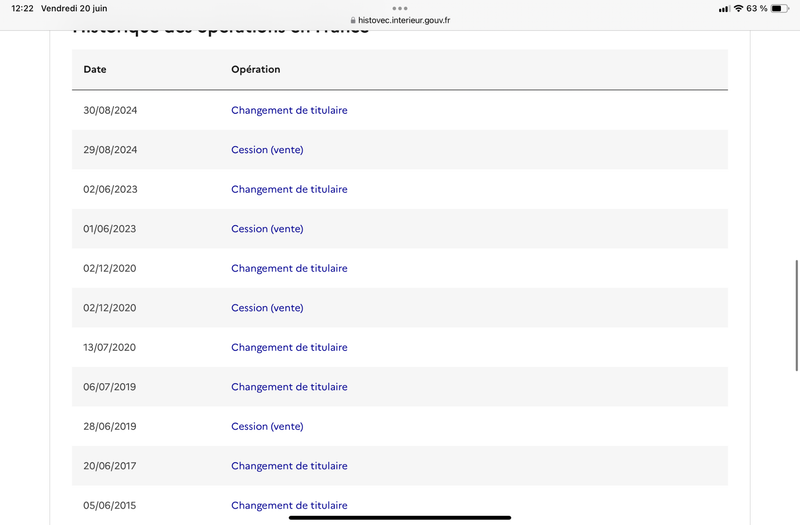The height and width of the screenshot is (525, 800).
Task: Open the 02/06/2023 Changement de titulaire link
Action: click(x=289, y=189)
